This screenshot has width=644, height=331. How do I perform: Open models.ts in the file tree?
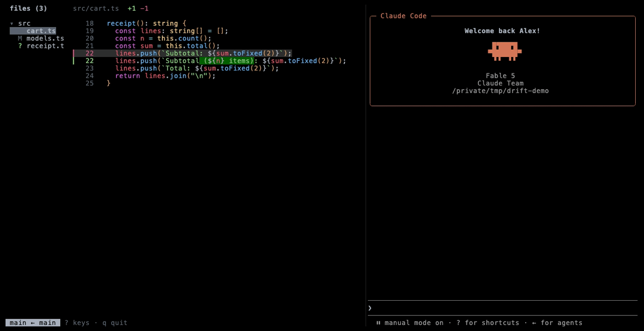coord(45,38)
